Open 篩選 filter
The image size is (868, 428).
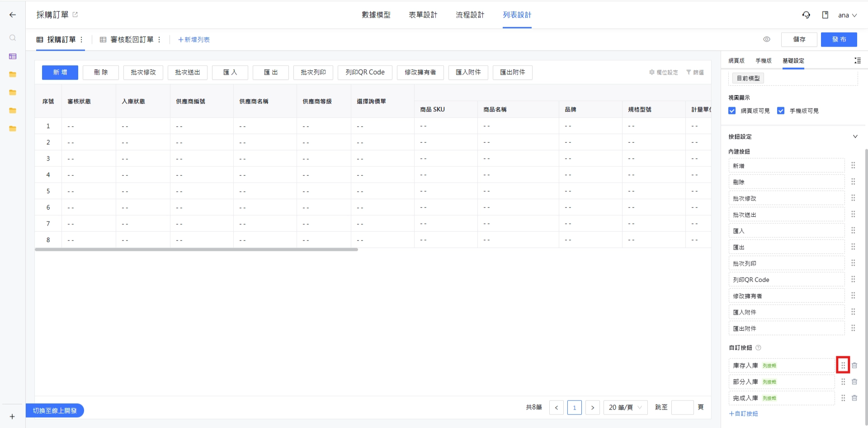pyautogui.click(x=695, y=72)
